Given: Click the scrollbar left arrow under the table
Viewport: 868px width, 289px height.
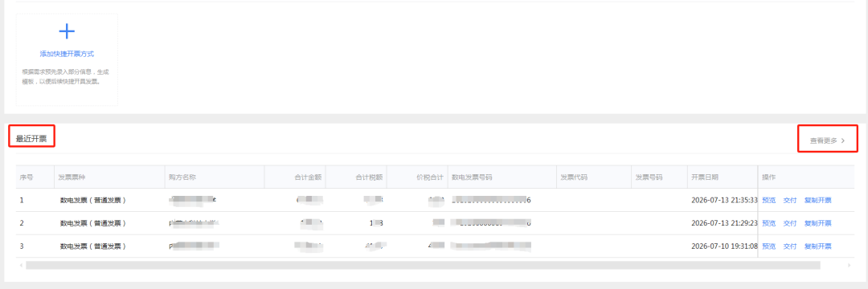Looking at the screenshot, I should coord(22,266).
